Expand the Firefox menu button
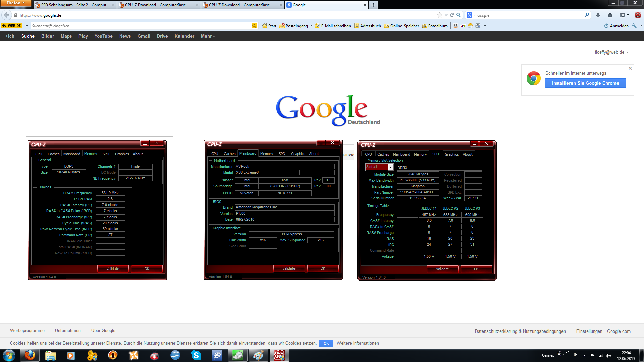The width and height of the screenshot is (644, 362). [16, 3]
